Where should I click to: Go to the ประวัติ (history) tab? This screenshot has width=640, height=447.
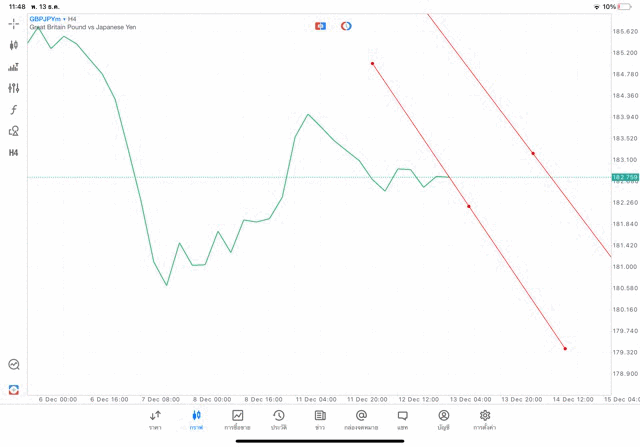point(279,420)
